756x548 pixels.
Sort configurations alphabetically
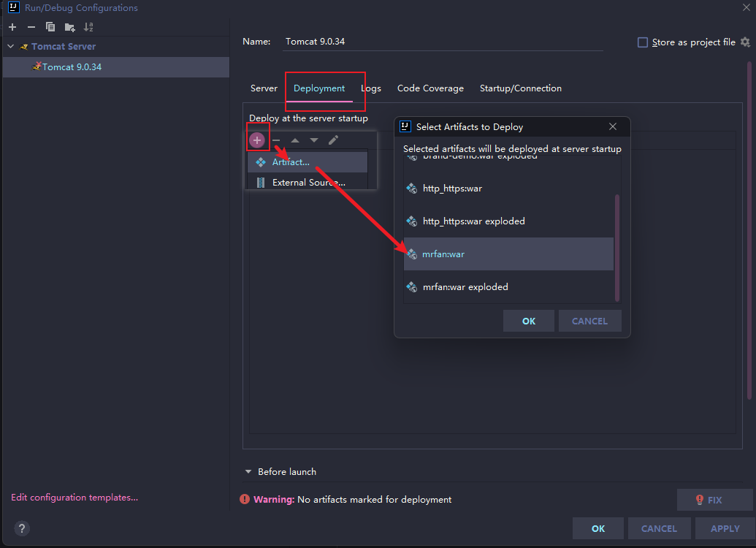coord(88,27)
